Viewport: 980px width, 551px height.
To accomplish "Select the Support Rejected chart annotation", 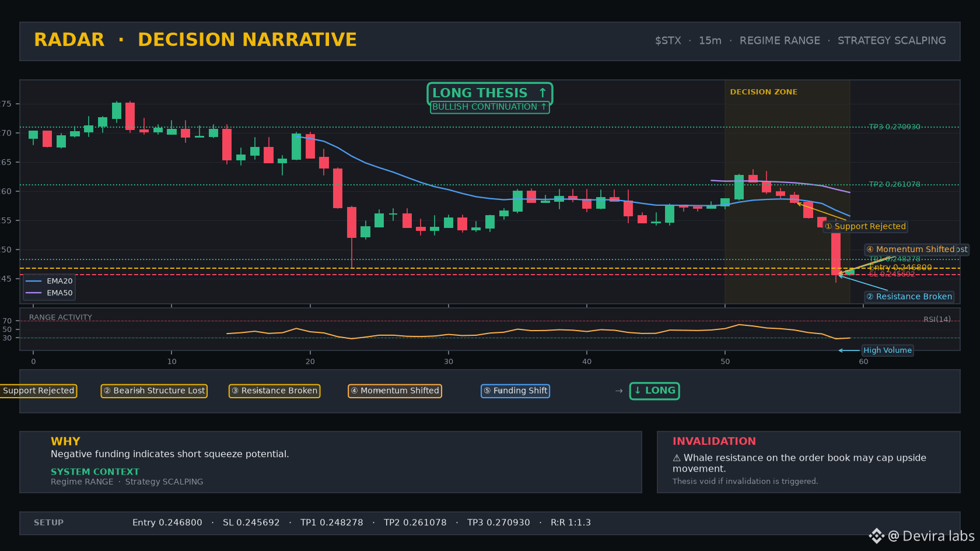I will (866, 226).
